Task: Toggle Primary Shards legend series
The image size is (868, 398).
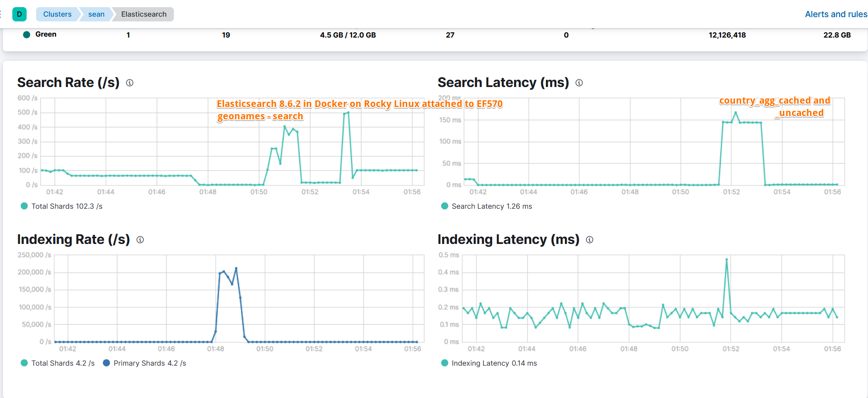Action: tap(144, 363)
